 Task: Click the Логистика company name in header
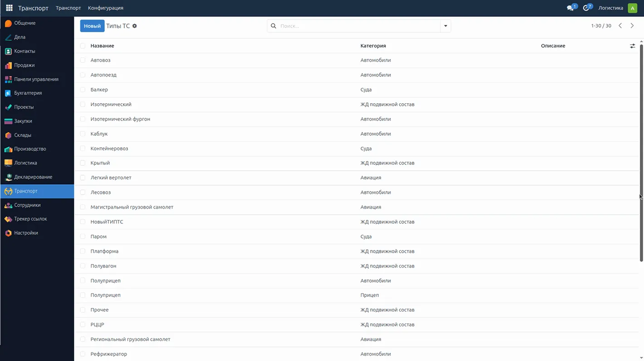pyautogui.click(x=610, y=8)
